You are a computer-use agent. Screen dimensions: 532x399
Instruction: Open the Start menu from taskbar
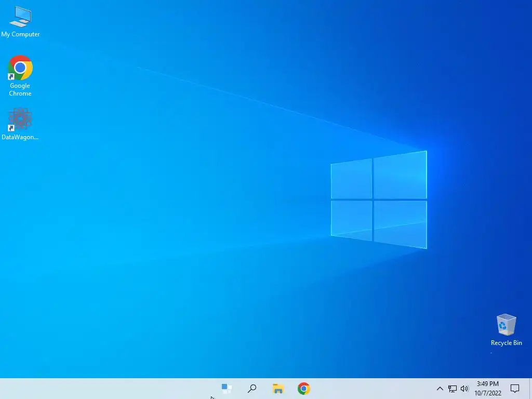[x=227, y=389]
